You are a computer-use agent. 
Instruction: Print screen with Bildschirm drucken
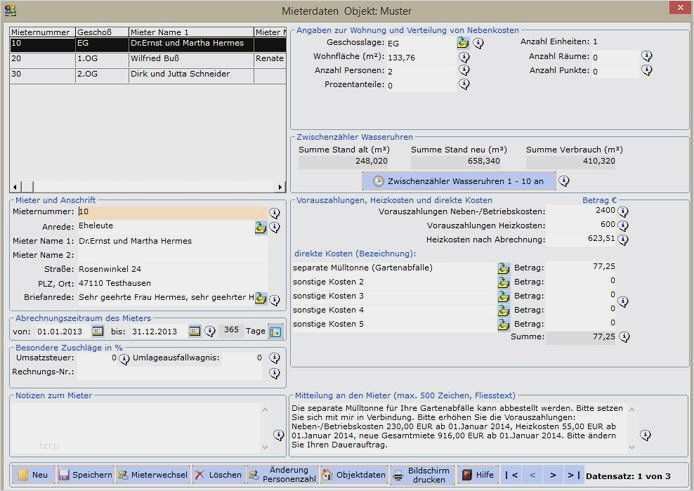(422, 475)
